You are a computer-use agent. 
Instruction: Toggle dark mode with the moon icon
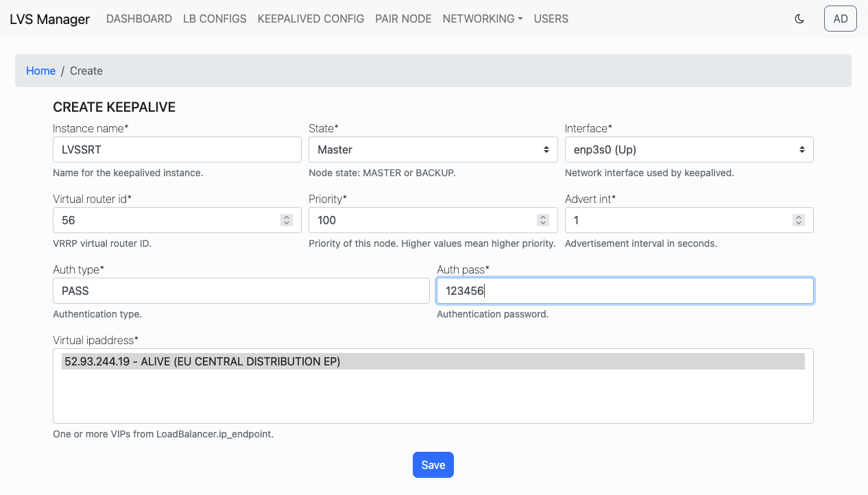coord(799,19)
